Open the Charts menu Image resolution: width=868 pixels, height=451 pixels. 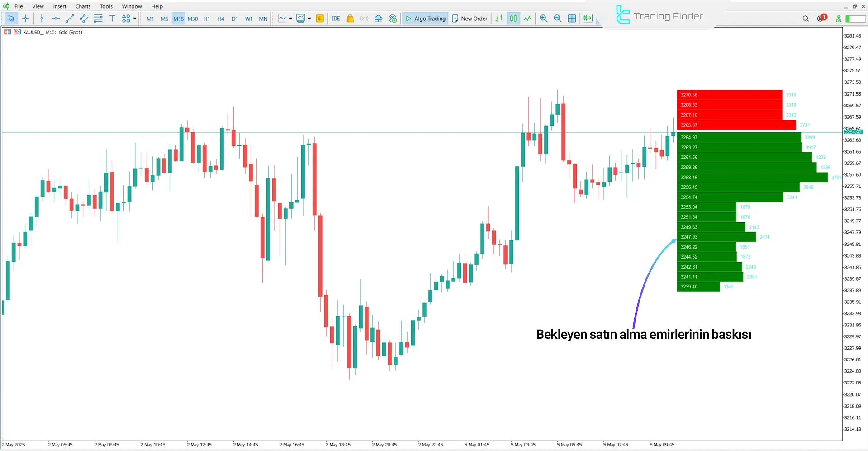point(82,6)
